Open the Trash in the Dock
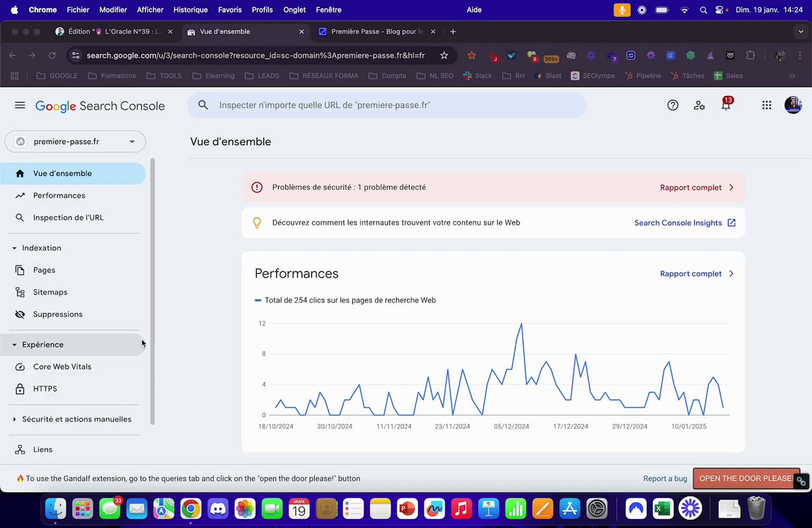This screenshot has width=812, height=528. pos(756,508)
